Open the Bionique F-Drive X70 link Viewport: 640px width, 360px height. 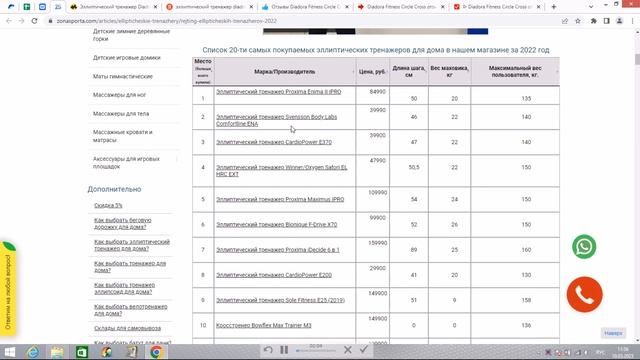click(276, 224)
